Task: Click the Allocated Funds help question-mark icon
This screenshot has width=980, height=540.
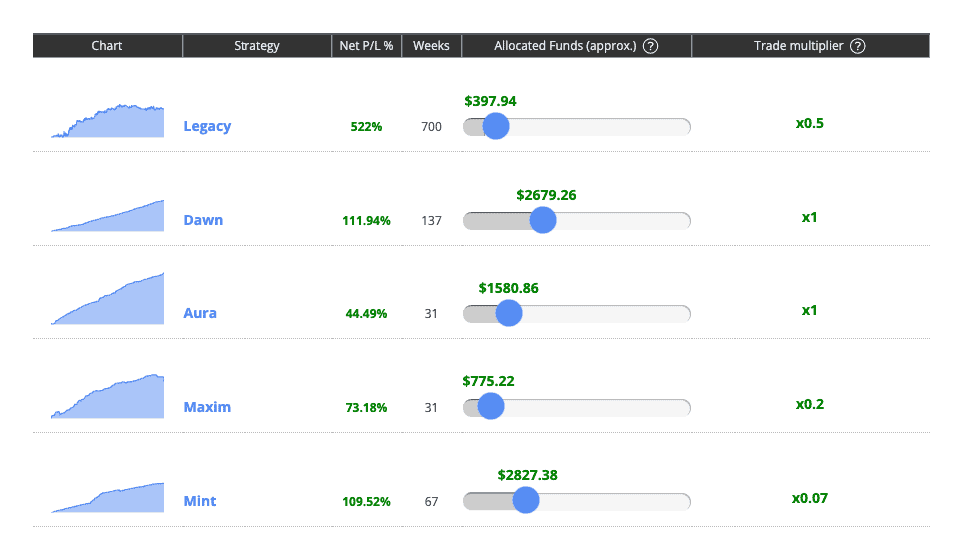Action: coord(650,46)
